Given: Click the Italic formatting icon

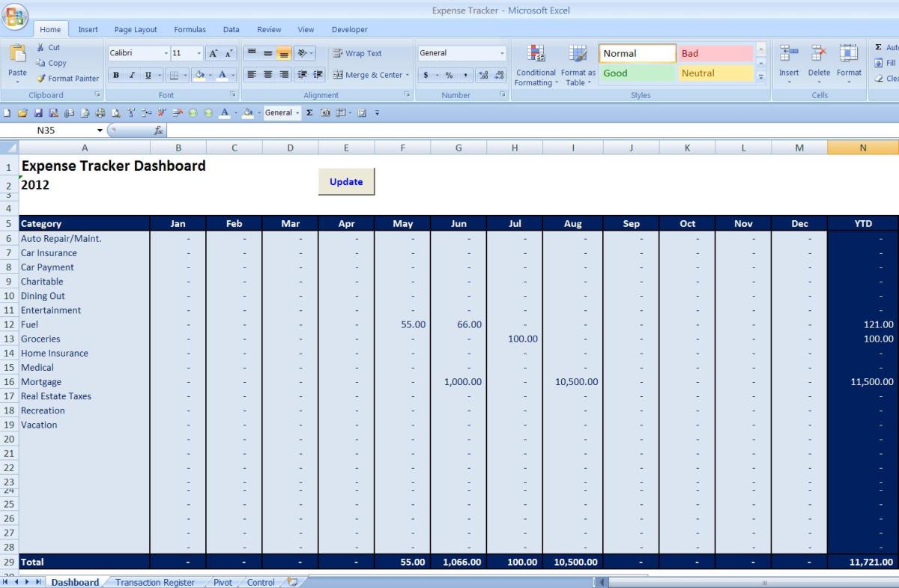Looking at the screenshot, I should coord(131,74).
